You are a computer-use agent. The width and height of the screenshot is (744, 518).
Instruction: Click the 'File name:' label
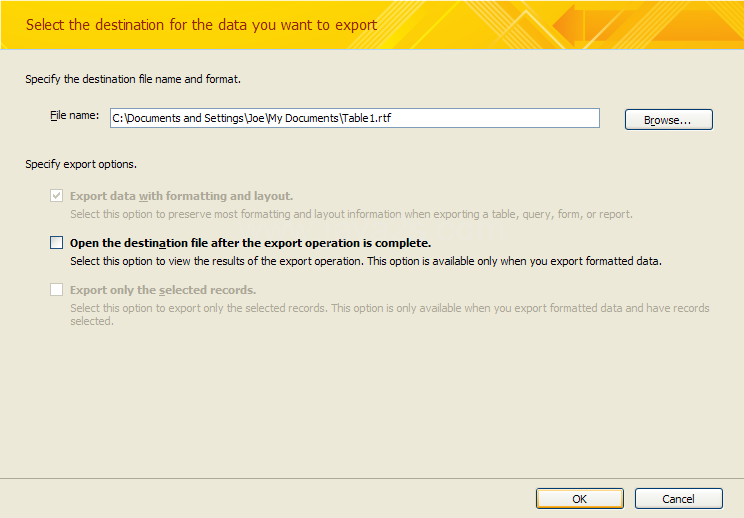(74, 115)
